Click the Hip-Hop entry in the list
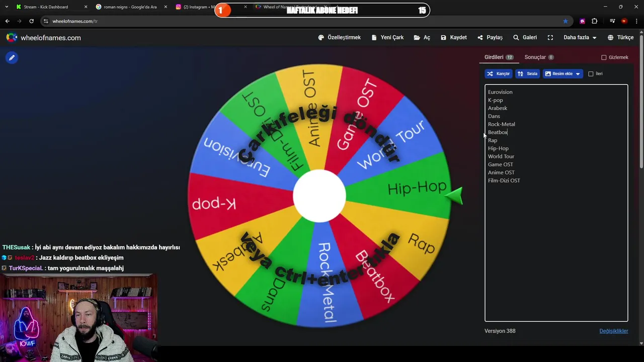 498,148
